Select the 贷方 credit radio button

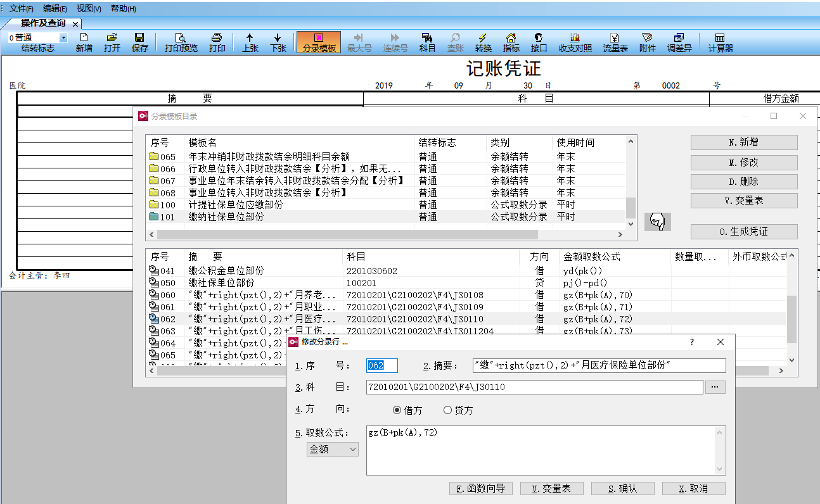[x=448, y=410]
